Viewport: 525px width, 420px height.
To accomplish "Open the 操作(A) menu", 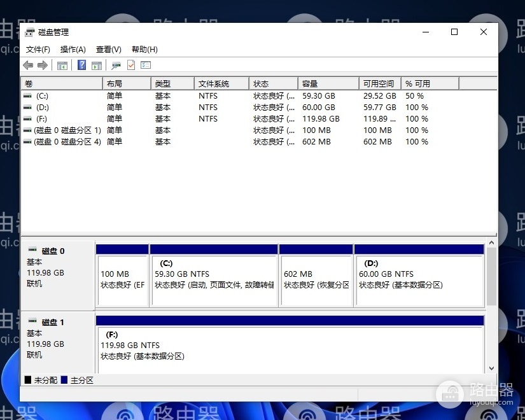I will [x=73, y=50].
